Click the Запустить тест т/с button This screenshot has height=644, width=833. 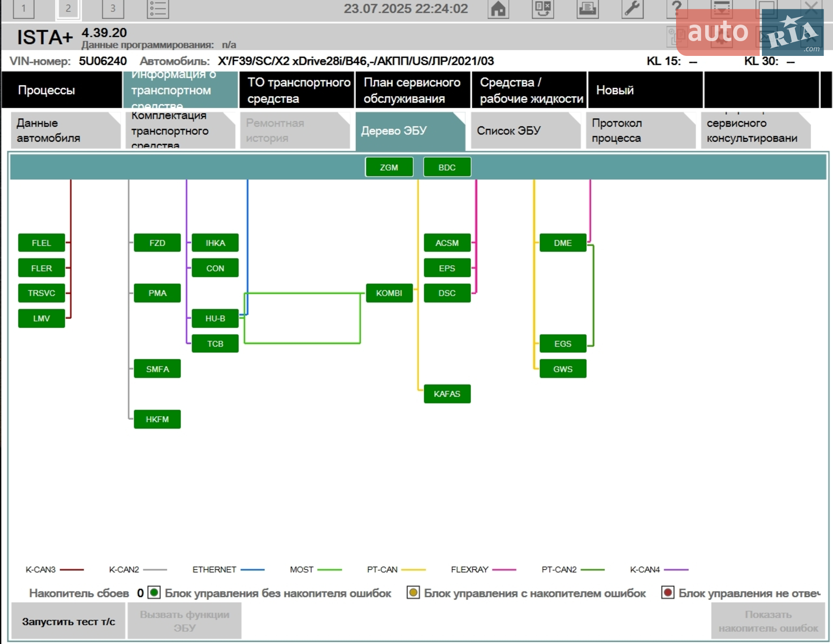point(68,621)
